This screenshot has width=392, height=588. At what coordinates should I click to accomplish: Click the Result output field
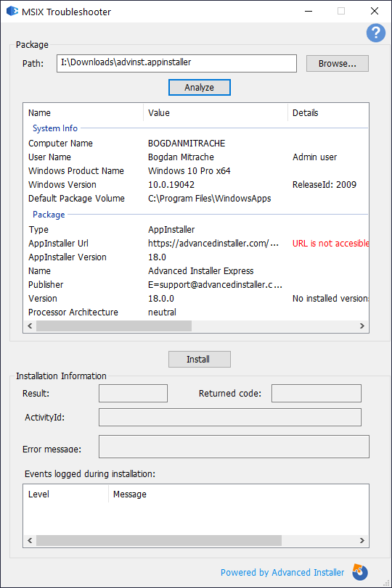pyautogui.click(x=133, y=393)
